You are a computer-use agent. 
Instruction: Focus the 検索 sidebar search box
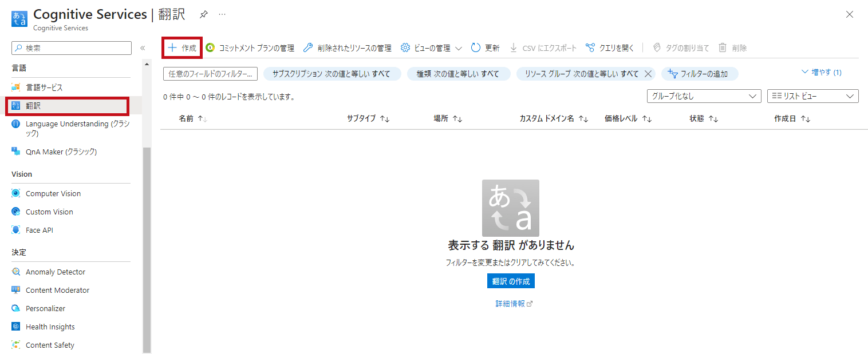pyautogui.click(x=72, y=48)
